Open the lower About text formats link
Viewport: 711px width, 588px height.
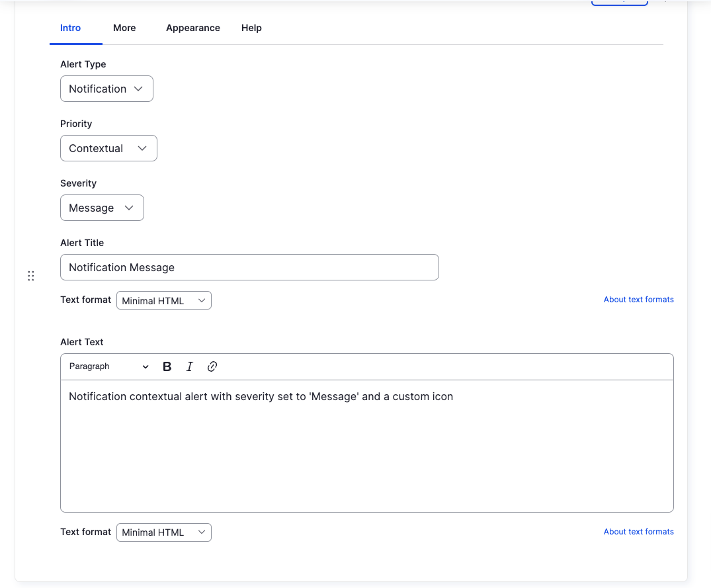point(638,531)
